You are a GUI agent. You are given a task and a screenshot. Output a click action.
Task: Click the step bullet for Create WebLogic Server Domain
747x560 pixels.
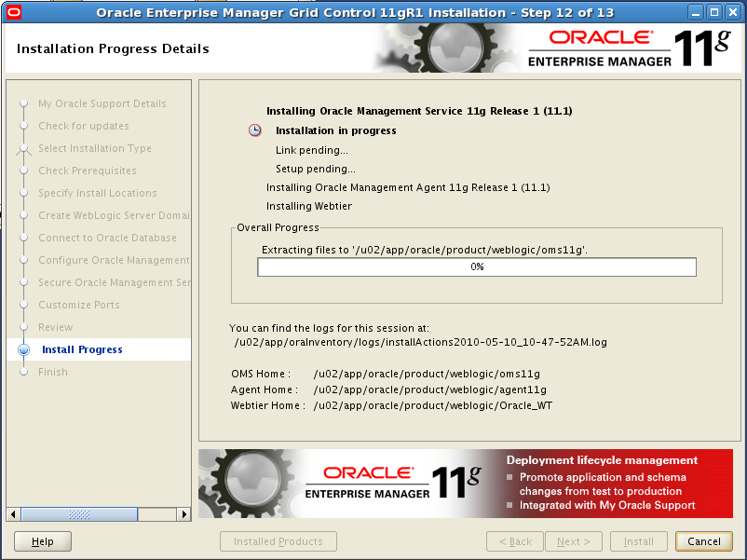24,215
